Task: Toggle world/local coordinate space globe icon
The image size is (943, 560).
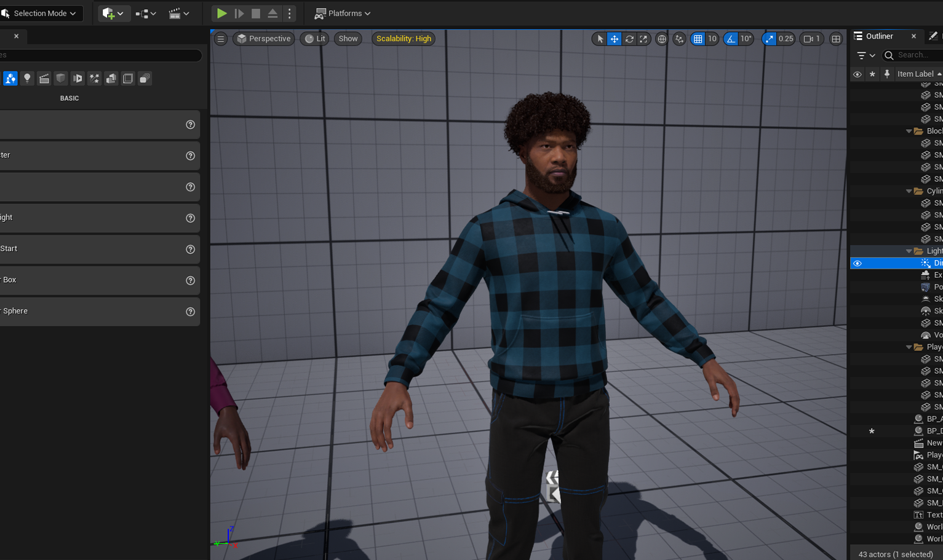Action: coord(661,39)
